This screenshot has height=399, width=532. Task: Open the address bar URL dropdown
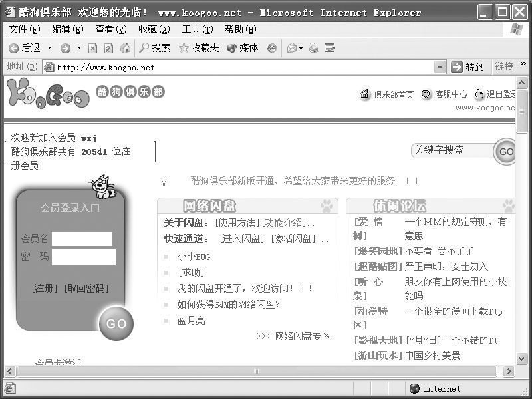(440, 67)
